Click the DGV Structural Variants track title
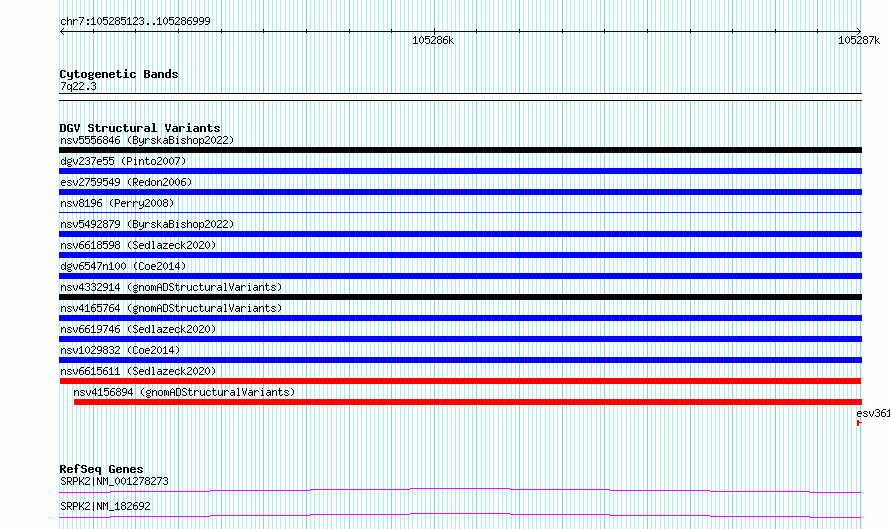This screenshot has width=890, height=529. [x=140, y=128]
